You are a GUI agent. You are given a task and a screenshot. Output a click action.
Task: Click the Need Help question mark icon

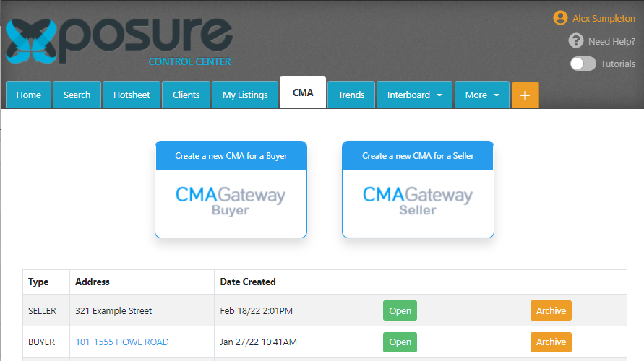(576, 41)
